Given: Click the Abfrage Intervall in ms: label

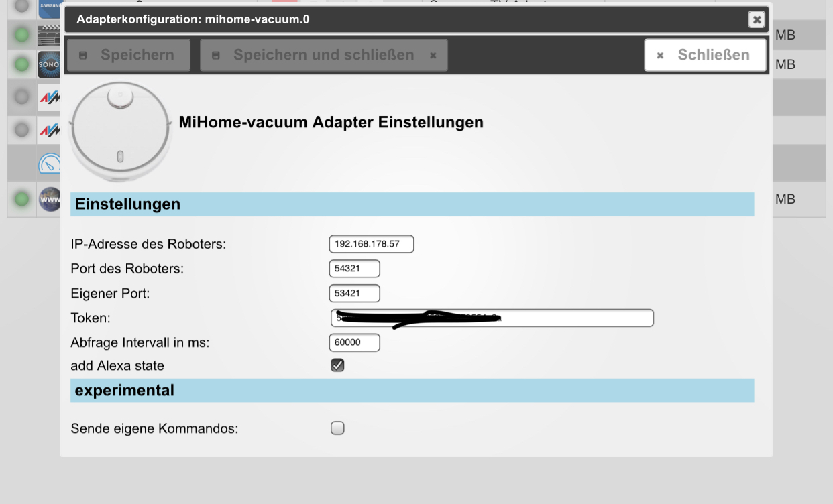Looking at the screenshot, I should click(x=140, y=343).
